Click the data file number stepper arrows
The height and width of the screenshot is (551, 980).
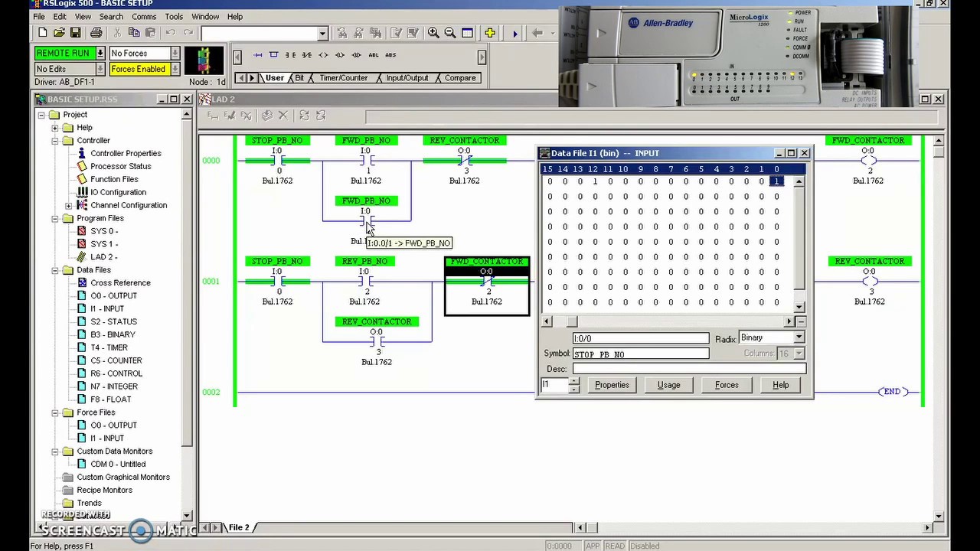[x=574, y=385]
